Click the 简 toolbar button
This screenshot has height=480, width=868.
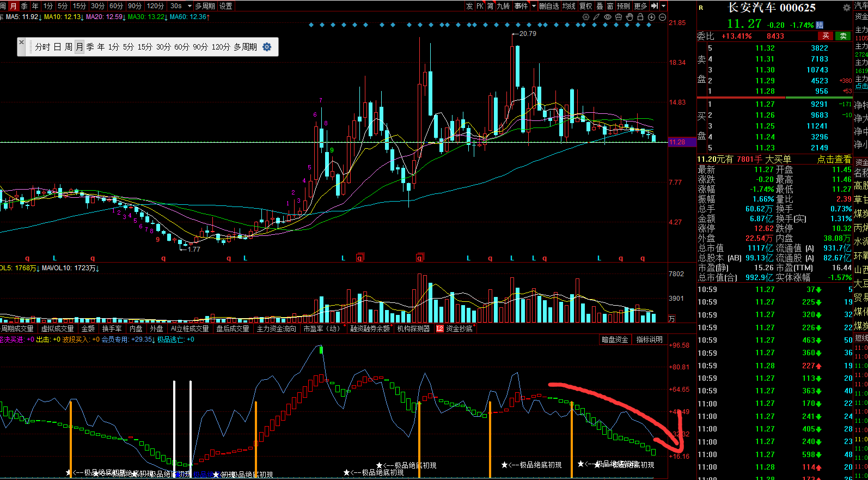(x=490, y=6)
